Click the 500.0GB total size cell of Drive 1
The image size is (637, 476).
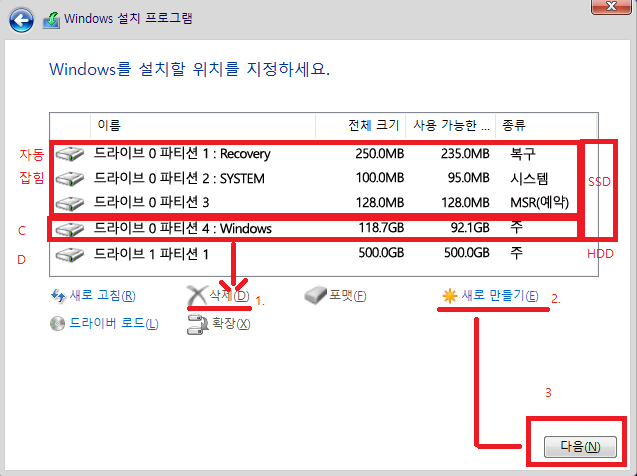coord(381,253)
